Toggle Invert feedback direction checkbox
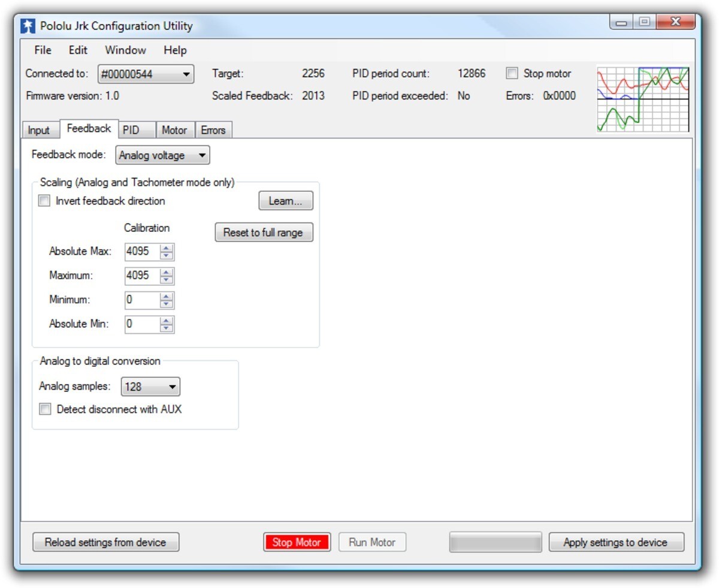The image size is (719, 588). tap(44, 201)
